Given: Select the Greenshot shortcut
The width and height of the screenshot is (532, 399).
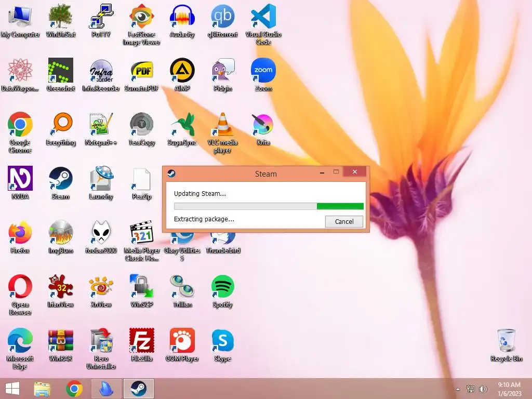Looking at the screenshot, I should tap(60, 75).
